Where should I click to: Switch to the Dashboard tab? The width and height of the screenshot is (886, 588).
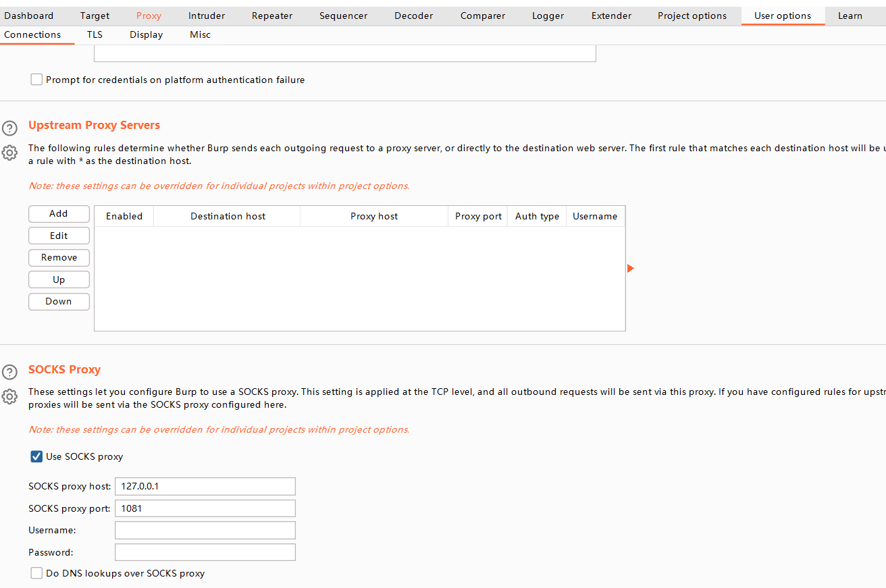coord(28,16)
